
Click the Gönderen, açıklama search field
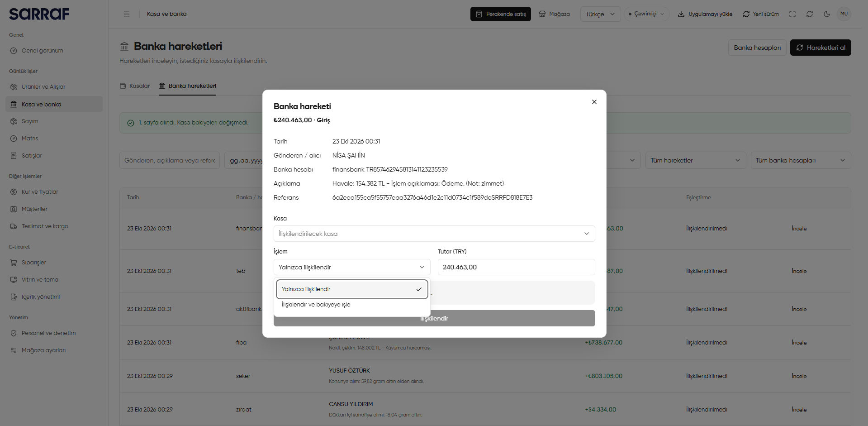170,160
